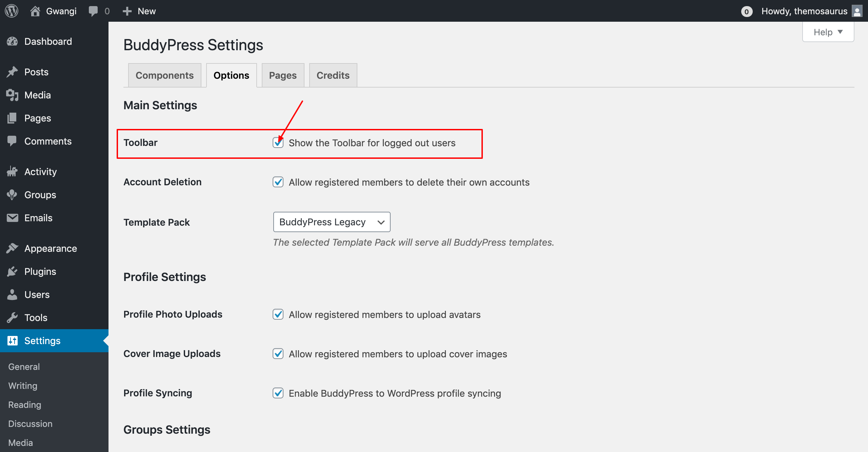Click the Gwangi home icon
The image size is (868, 452).
(35, 11)
